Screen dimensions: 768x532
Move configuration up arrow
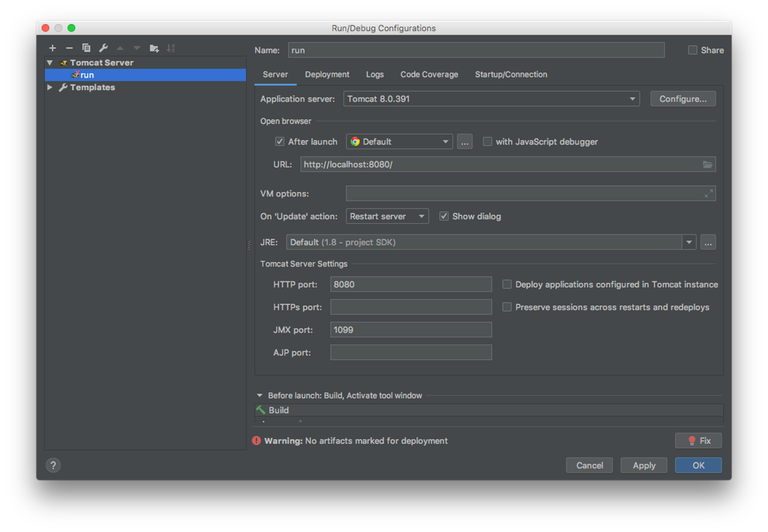(120, 48)
